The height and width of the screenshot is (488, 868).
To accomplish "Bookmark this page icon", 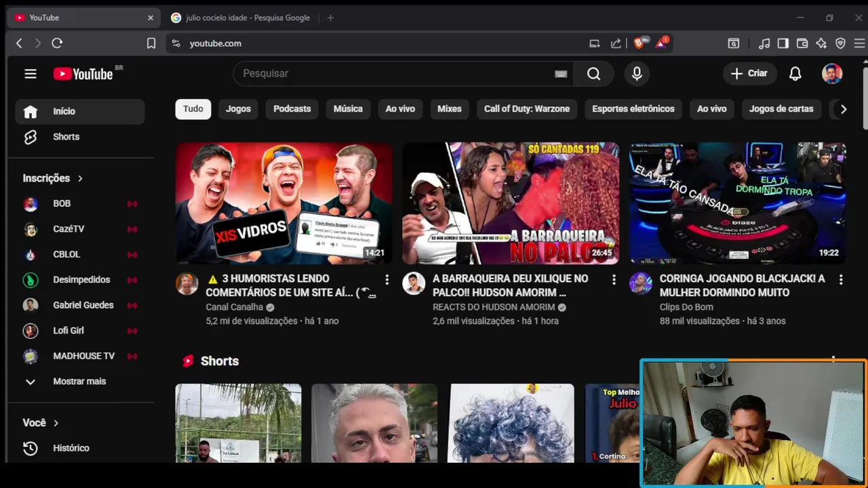I will click(x=151, y=43).
